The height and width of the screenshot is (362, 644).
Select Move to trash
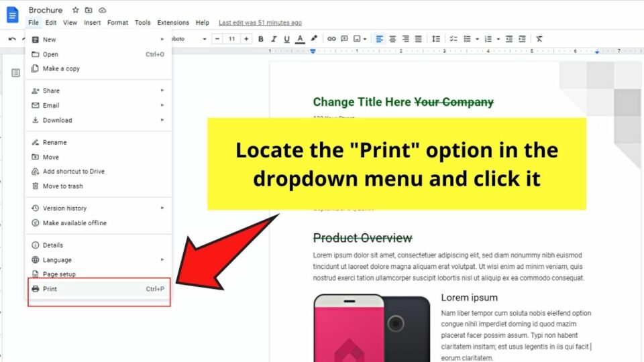99,186
